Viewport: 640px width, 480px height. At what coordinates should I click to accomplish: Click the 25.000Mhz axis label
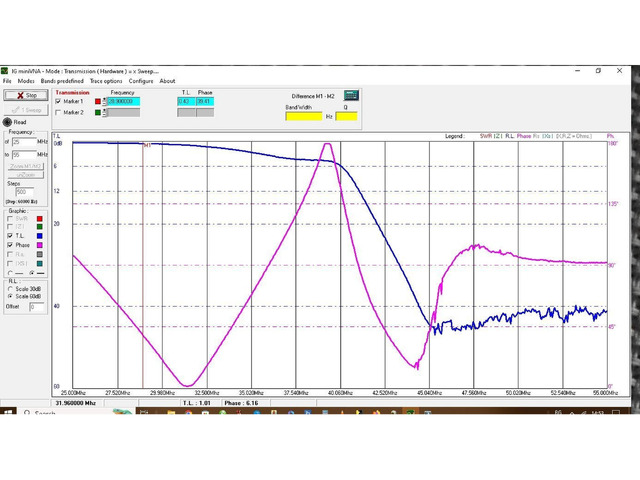[x=73, y=393]
